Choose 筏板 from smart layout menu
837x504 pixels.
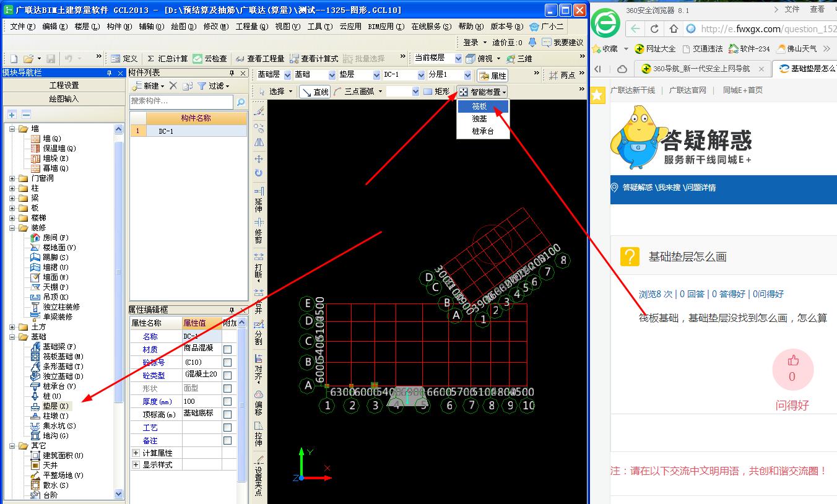tap(483, 106)
